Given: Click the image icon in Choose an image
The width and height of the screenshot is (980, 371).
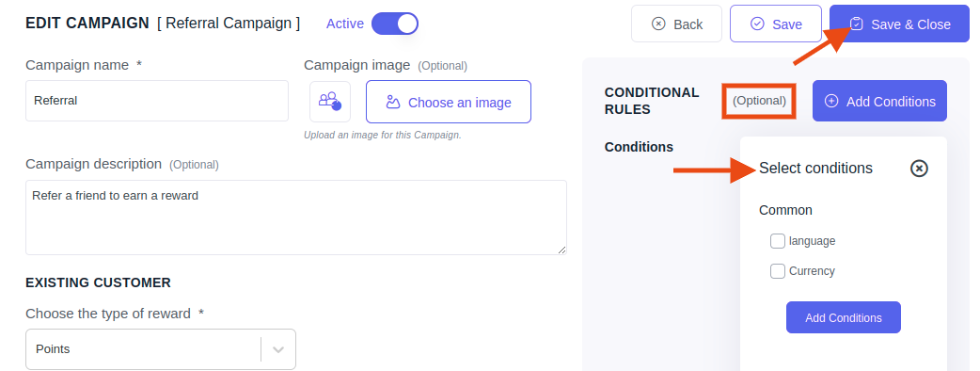Looking at the screenshot, I should pos(393,102).
